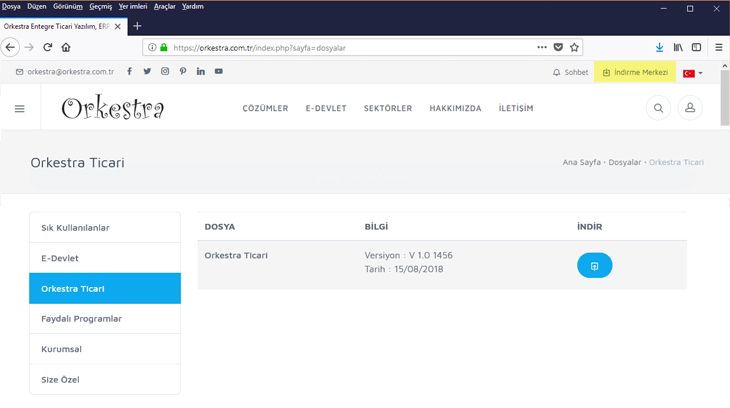Open the ÇÖZÜMLER navigation menu
The width and height of the screenshot is (730, 408).
point(265,108)
